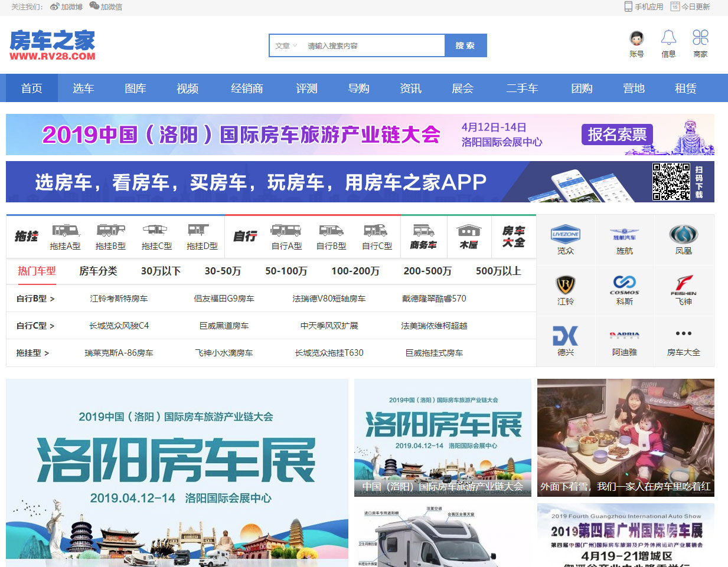This screenshot has width=728, height=567.
Task: Open the merchant grid icon
Action: 700,38
